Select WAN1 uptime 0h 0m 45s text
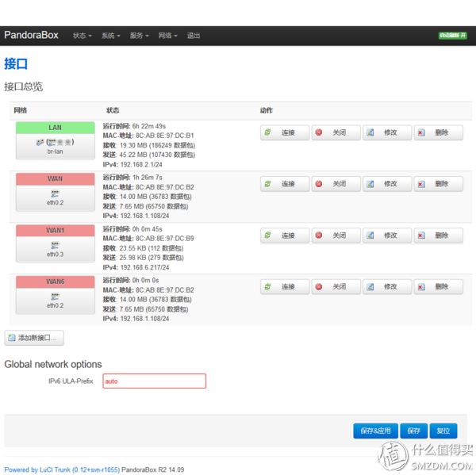The height and width of the screenshot is (475, 476). pyautogui.click(x=148, y=229)
